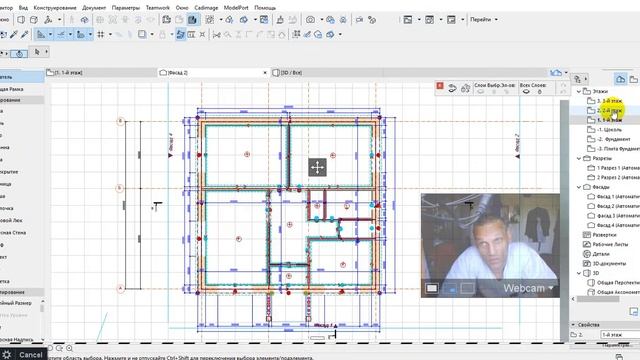
Task: Toggle the Suspend Groups button
Action: 180,35
